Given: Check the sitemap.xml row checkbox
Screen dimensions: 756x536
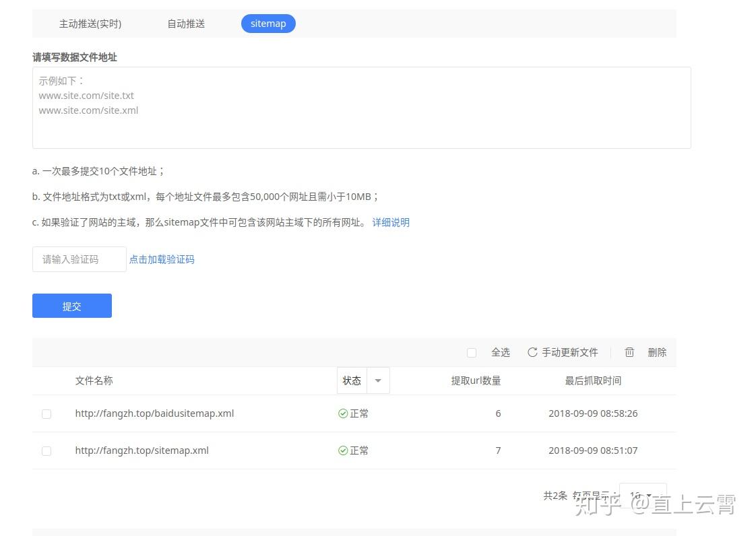Looking at the screenshot, I should click(x=46, y=450).
